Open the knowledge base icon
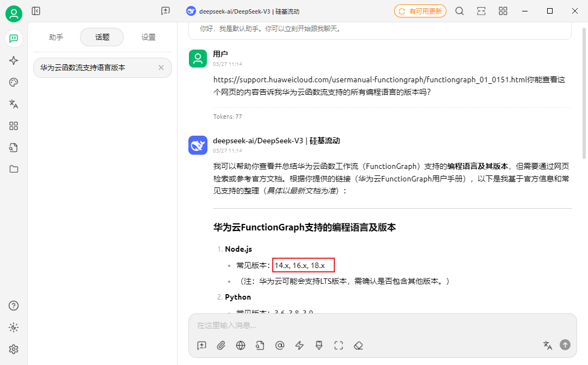The height and width of the screenshot is (365, 588). pyautogui.click(x=14, y=148)
